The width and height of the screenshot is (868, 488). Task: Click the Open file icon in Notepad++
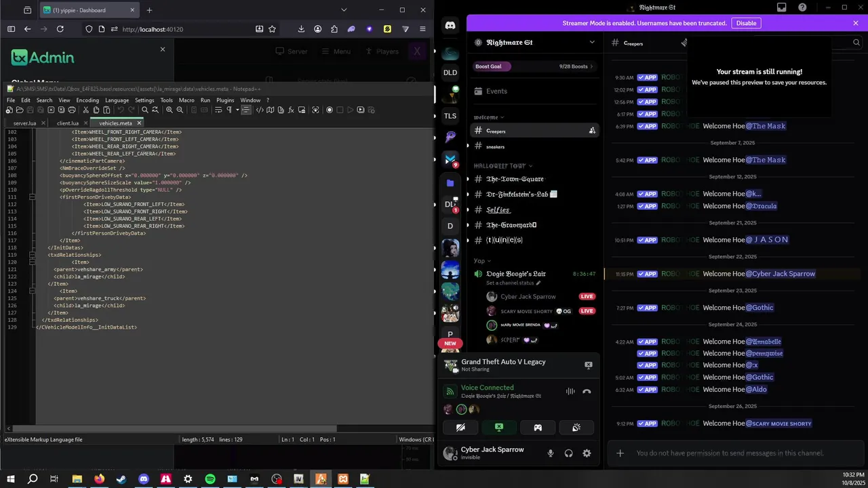(19, 110)
